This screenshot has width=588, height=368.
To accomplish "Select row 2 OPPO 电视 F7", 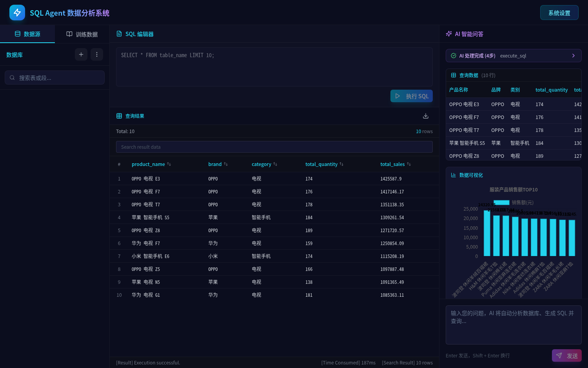I will (274, 191).
